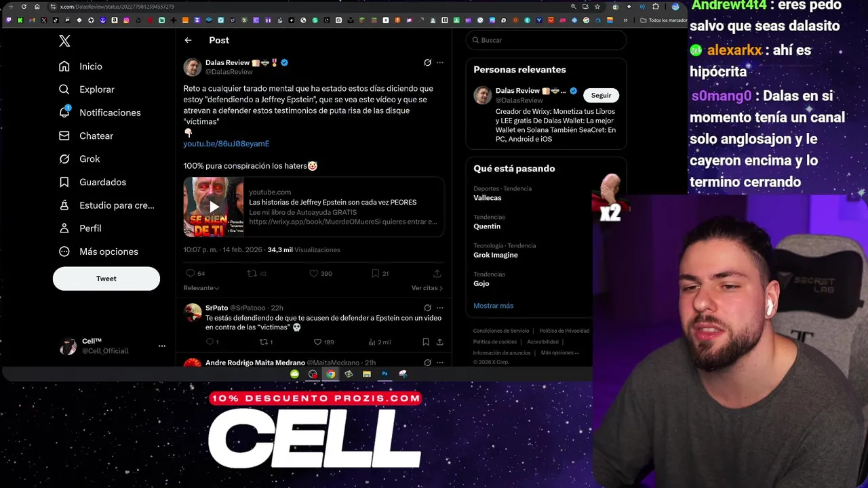Open Grok from sidebar
This screenshot has height=488, width=868.
[79, 159]
